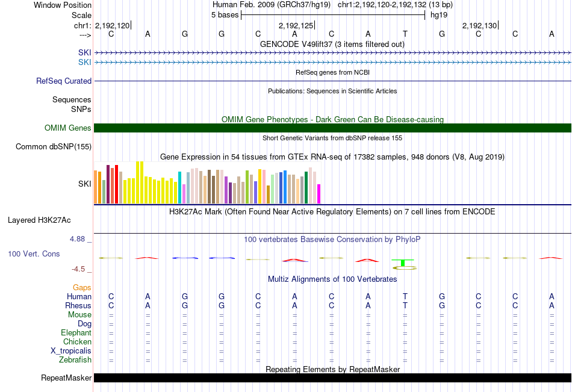Select the Elephant species label

click(x=76, y=333)
